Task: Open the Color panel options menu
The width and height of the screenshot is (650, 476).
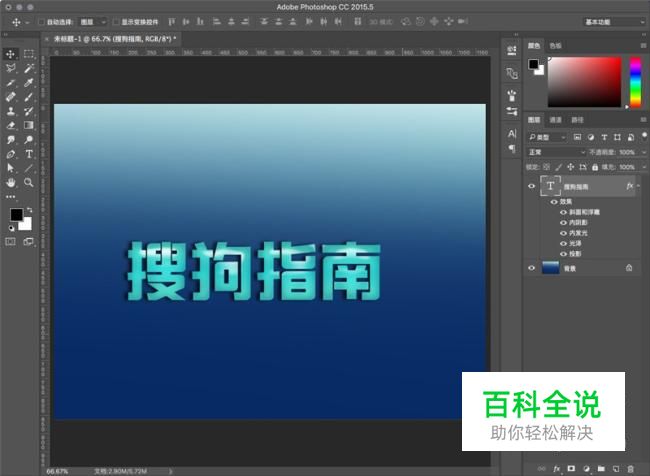Action: [x=643, y=46]
